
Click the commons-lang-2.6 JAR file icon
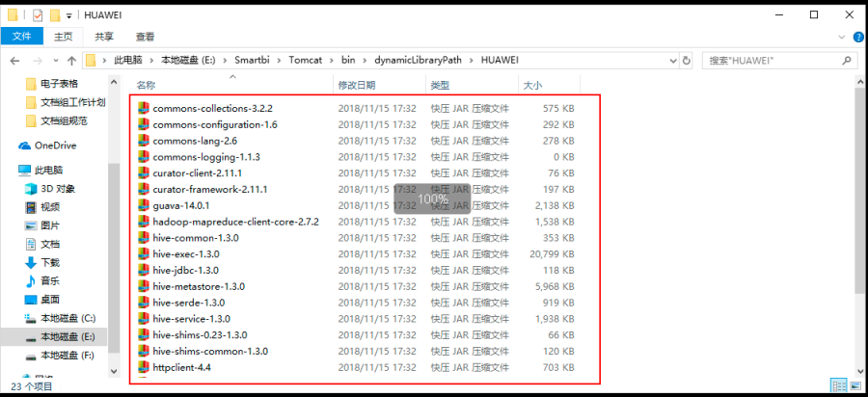click(144, 141)
